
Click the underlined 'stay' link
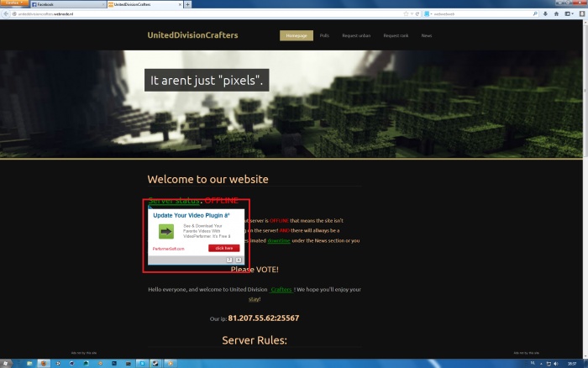point(254,299)
